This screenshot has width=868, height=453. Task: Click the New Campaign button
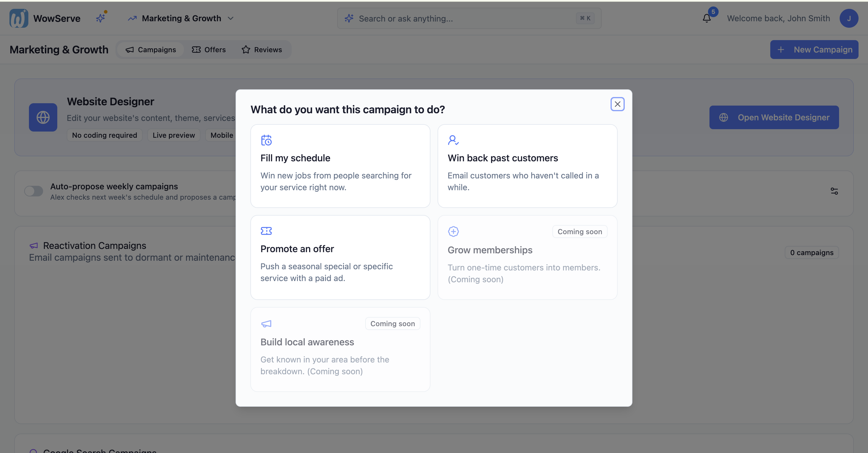(x=814, y=50)
